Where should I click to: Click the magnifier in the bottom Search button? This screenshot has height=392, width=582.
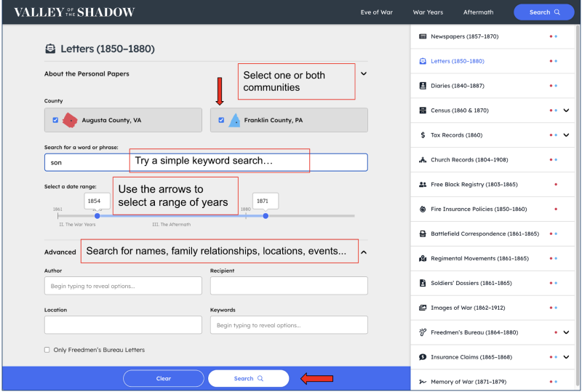coord(260,378)
